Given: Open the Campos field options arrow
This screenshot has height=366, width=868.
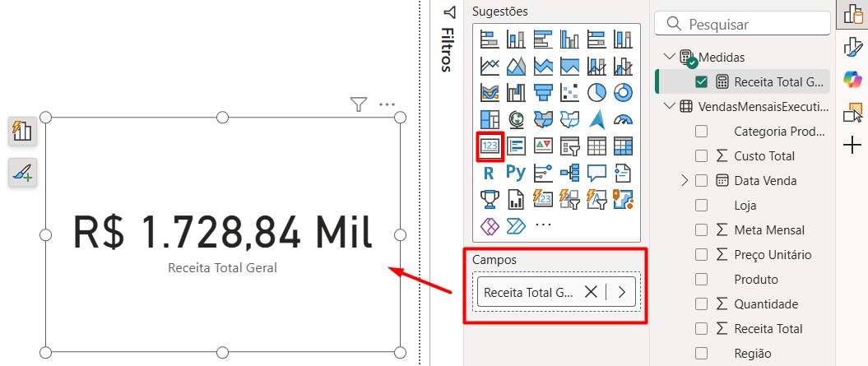Looking at the screenshot, I should coord(622,292).
